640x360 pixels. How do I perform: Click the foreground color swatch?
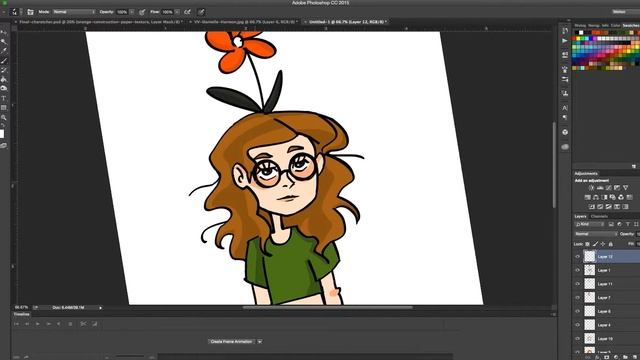(x=2, y=133)
